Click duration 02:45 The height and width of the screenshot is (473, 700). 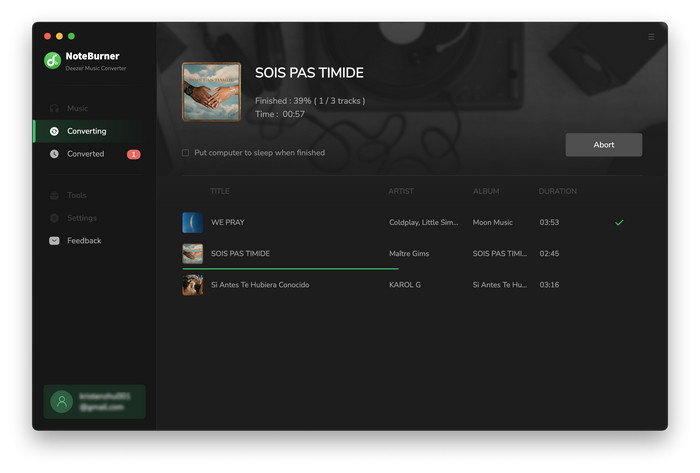click(x=549, y=253)
